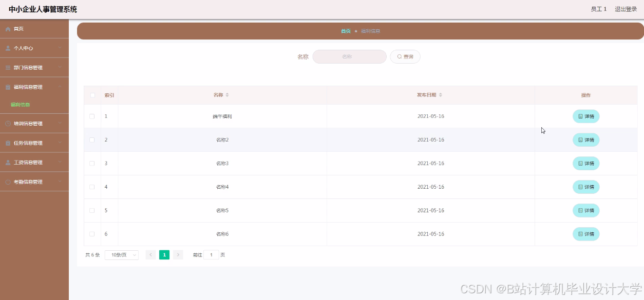This screenshot has height=300, width=644.
Task: Click the 名称6 name cell
Action: tap(222, 234)
